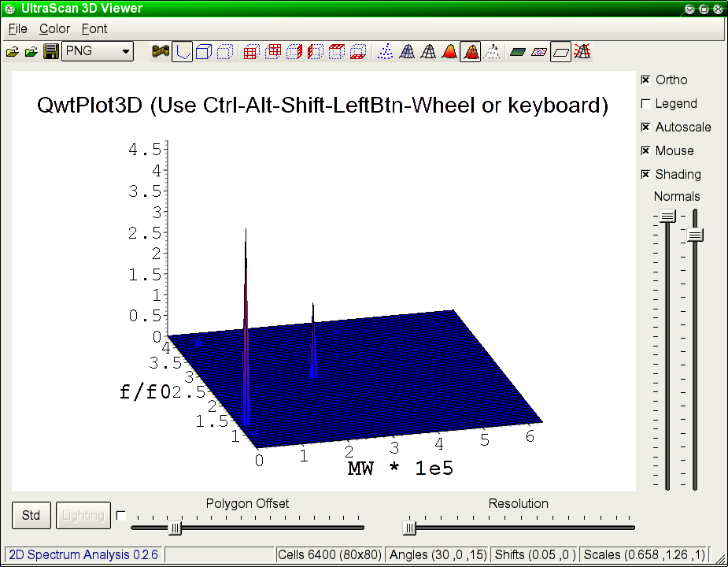Uncheck the Shading option
728x567 pixels.
tap(646, 174)
